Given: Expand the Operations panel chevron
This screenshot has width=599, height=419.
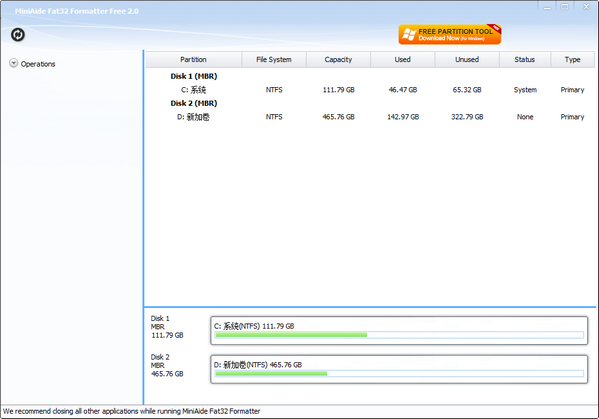Looking at the screenshot, I should [13, 63].
